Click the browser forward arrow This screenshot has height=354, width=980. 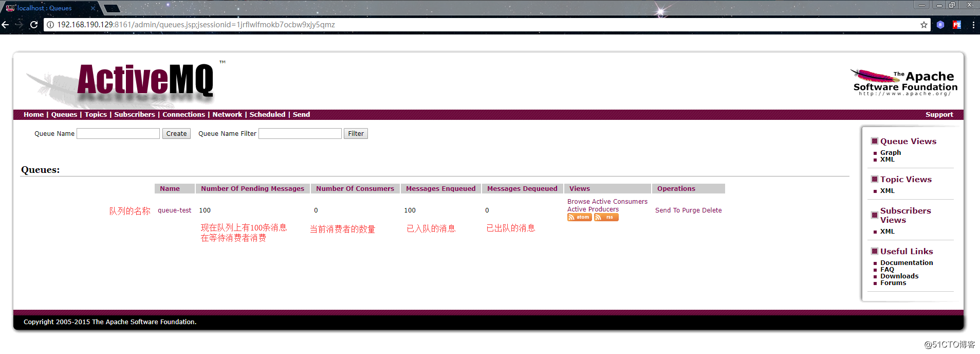click(x=19, y=25)
